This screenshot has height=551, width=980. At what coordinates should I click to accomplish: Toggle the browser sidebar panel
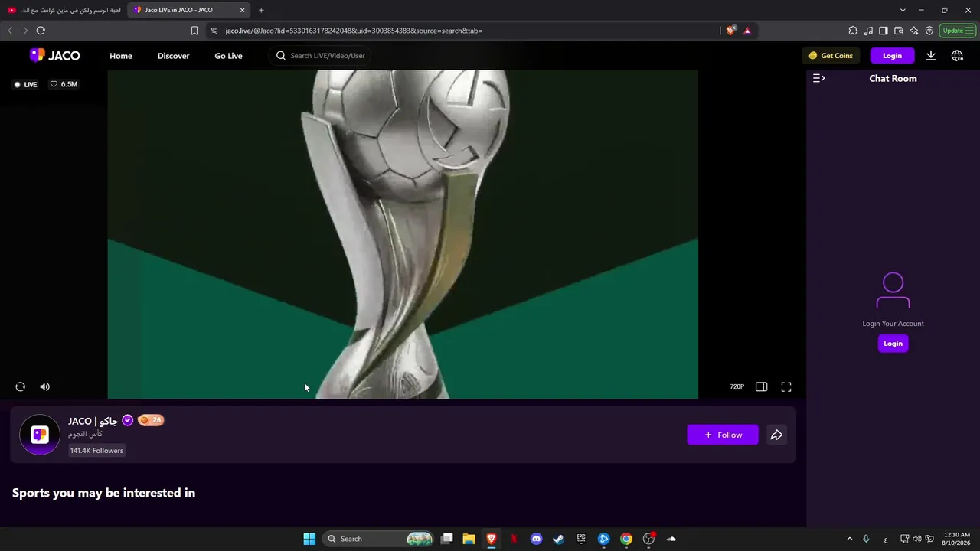pos(884,31)
